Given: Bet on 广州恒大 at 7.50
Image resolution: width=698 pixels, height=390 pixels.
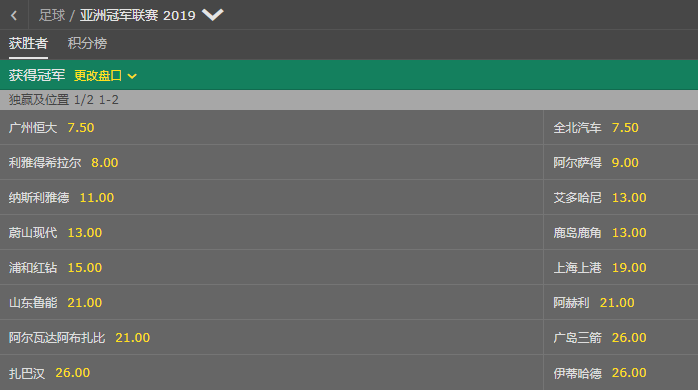Looking at the screenshot, I should pos(272,127).
